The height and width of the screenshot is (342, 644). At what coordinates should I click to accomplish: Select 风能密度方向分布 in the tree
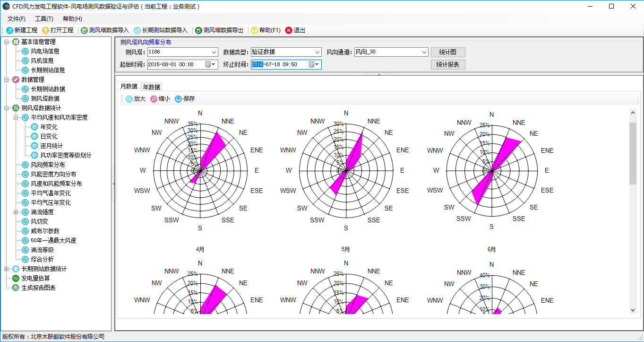53,174
